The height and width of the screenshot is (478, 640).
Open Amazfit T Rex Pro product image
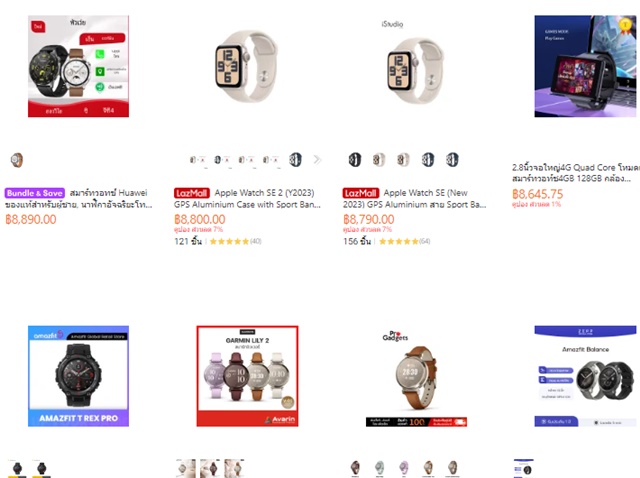point(78,376)
